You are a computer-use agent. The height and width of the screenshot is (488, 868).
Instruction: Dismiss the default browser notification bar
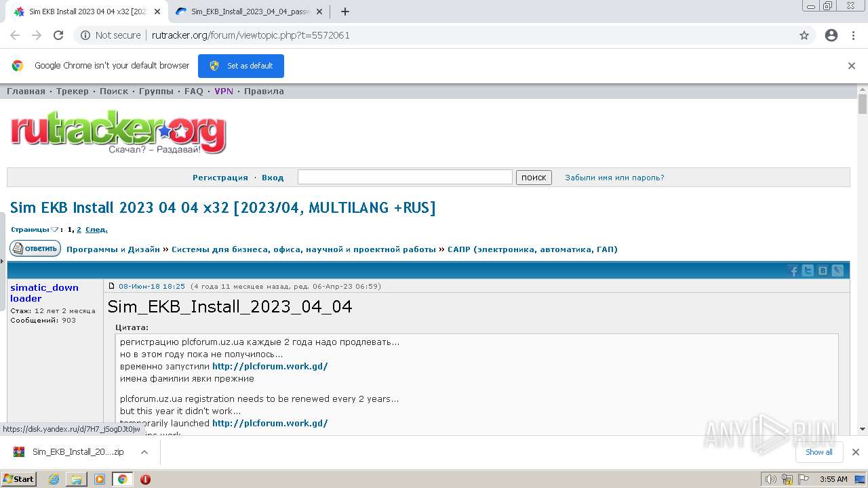point(852,66)
